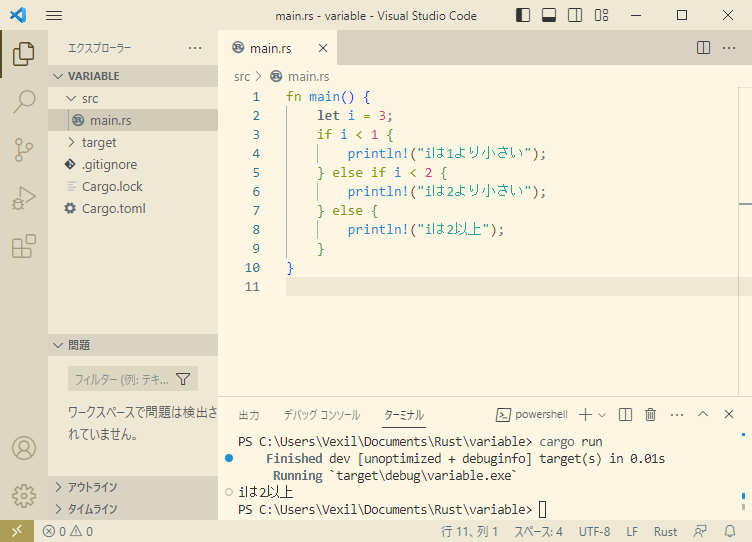Click the editor minimap scrollbar area
The image size is (752, 542).
pyautogui.click(x=745, y=242)
